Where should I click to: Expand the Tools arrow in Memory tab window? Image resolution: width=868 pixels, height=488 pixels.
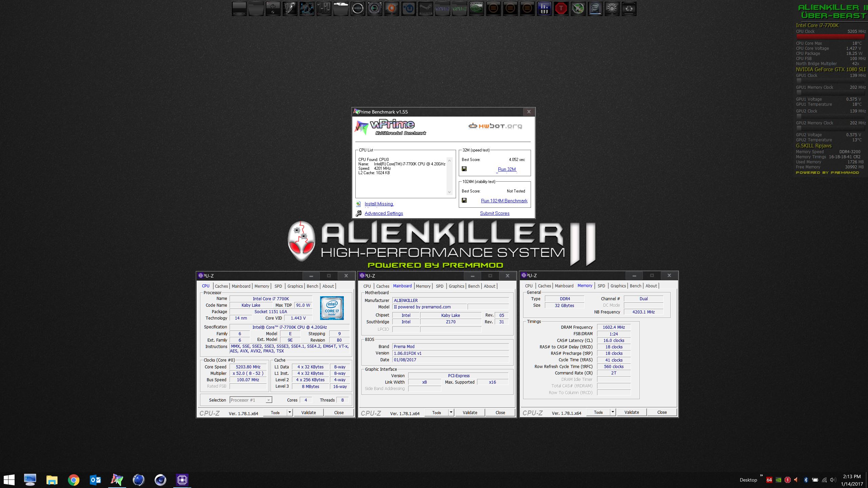613,412
